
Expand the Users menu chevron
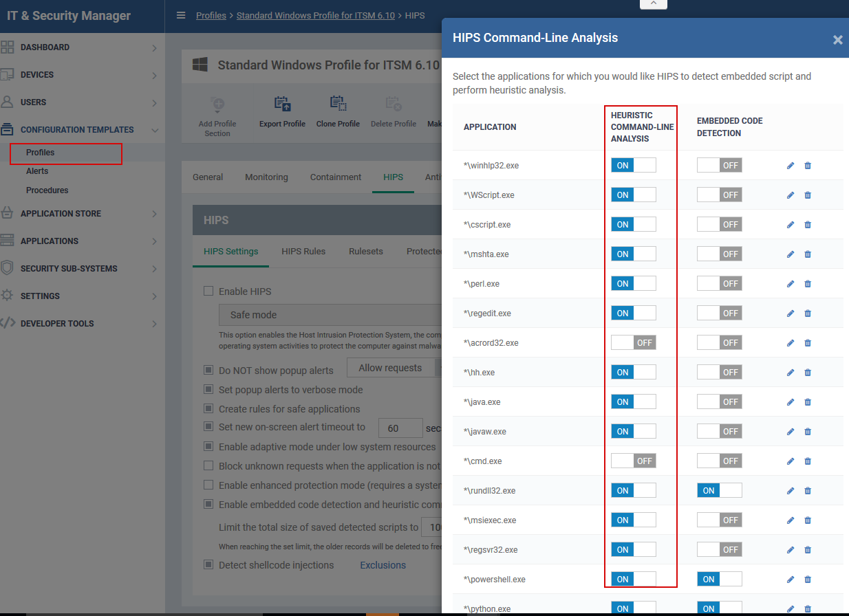coord(154,102)
